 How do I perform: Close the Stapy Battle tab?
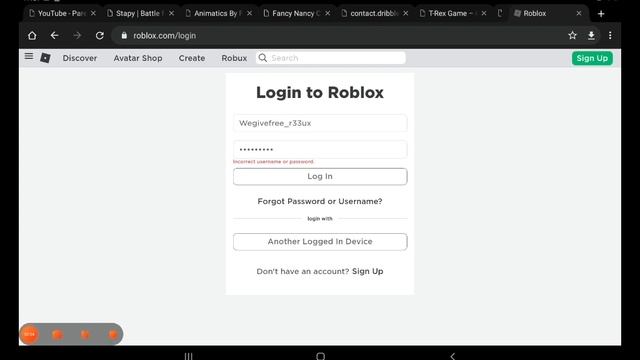(171, 13)
